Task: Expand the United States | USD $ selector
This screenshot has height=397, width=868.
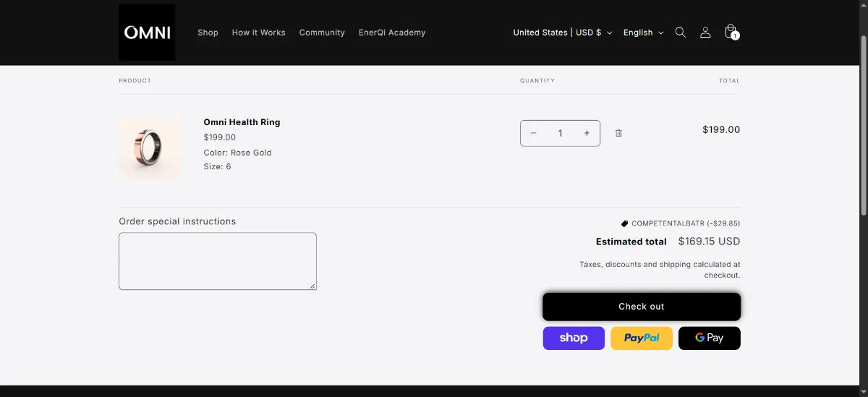Action: click(563, 33)
